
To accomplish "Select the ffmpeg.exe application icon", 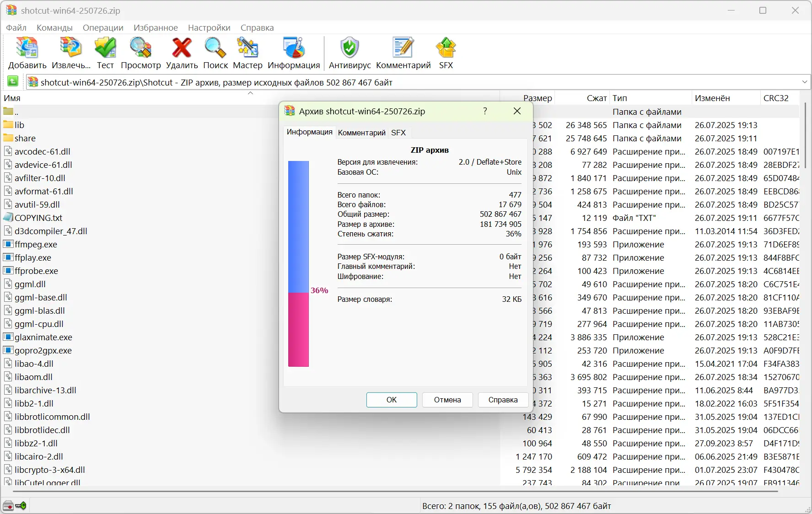I will 8,244.
